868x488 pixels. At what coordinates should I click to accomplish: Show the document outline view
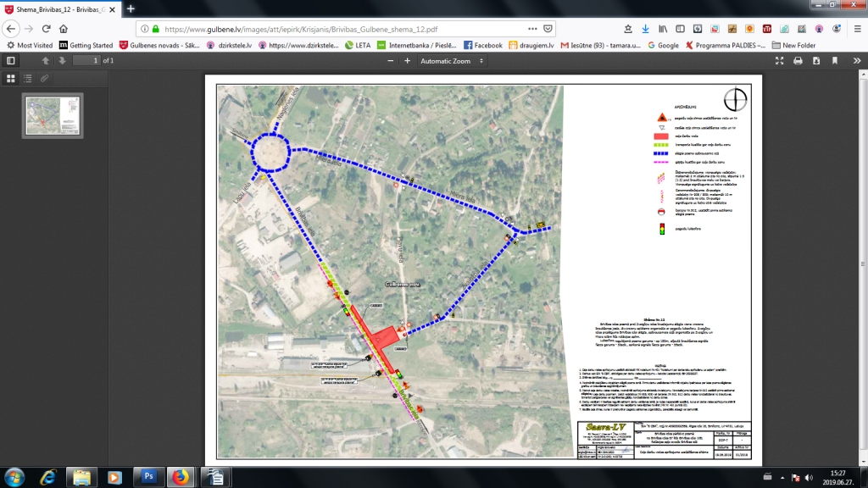coord(28,78)
